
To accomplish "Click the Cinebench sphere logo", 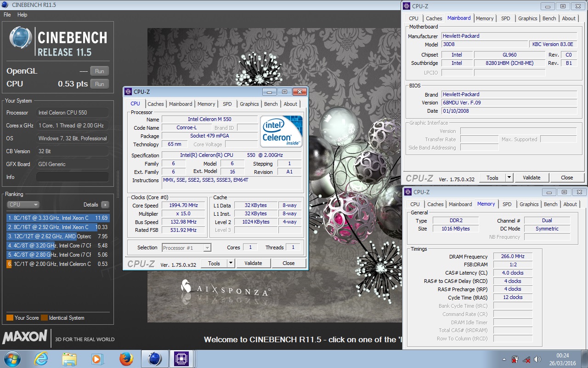I will (21, 38).
